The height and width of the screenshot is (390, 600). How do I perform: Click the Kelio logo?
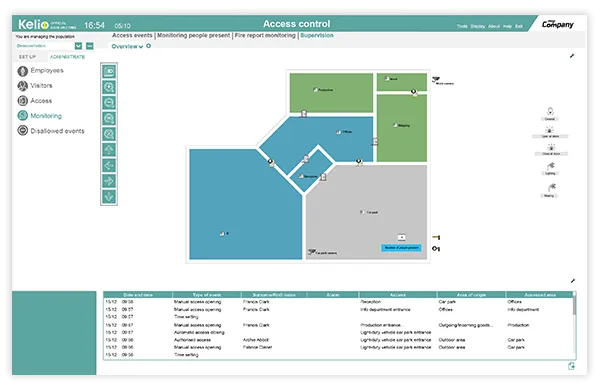pos(33,24)
